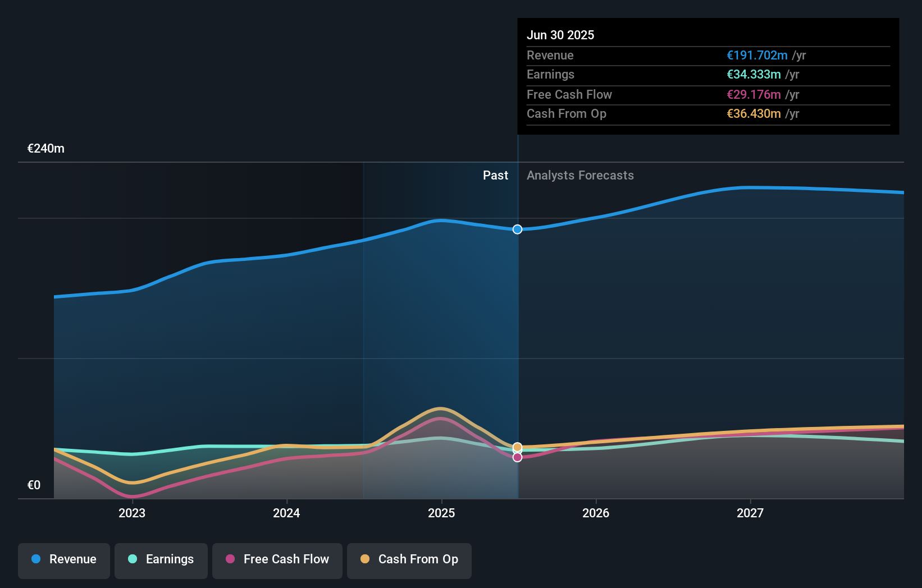The image size is (922, 588).
Task: Click the pink Free Cash Flow legend dot
Action: pyautogui.click(x=231, y=559)
